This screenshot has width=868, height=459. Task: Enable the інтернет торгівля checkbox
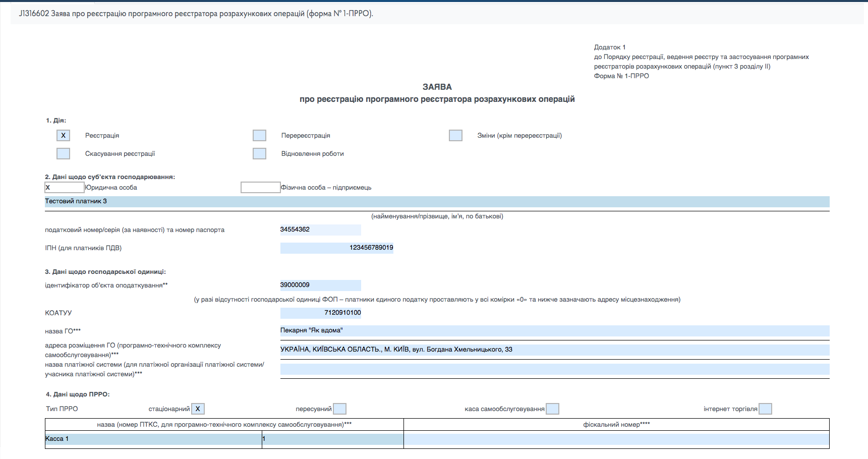[x=765, y=409]
